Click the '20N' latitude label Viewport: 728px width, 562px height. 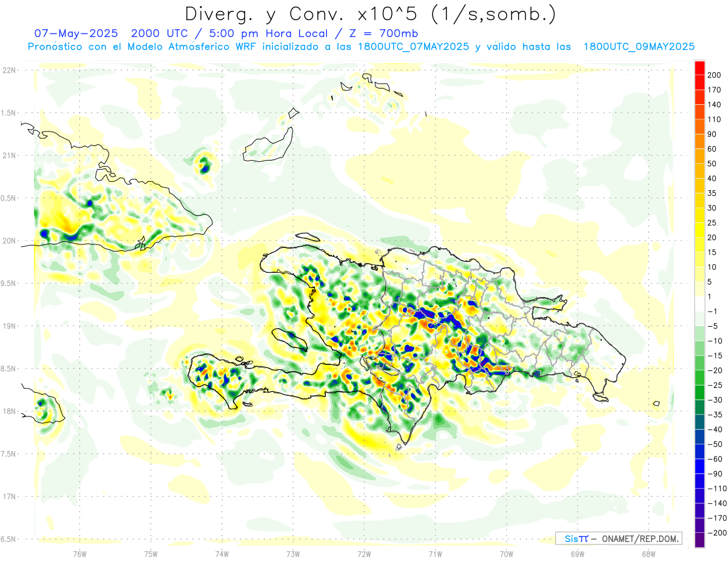click(9, 241)
